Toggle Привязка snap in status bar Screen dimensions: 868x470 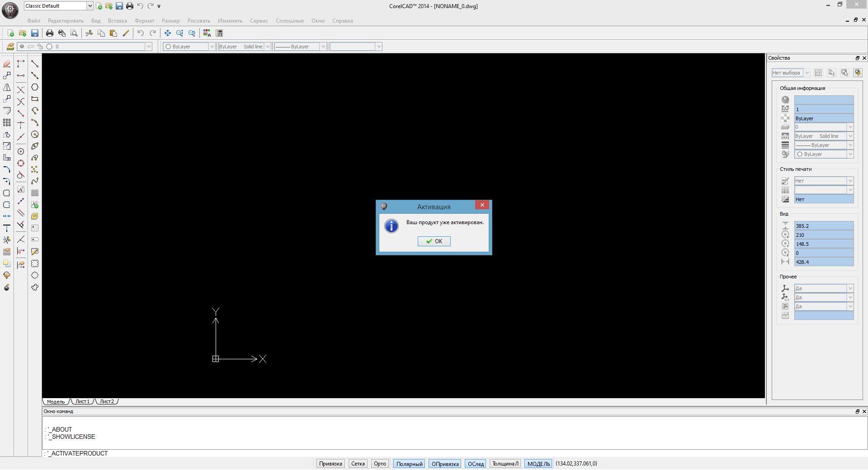(x=330, y=464)
